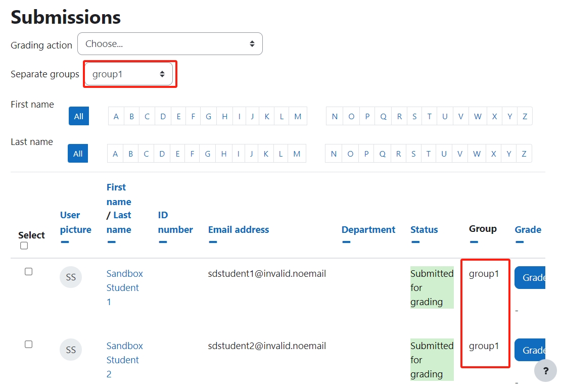This screenshot has width=562, height=392.
Task: Collapse the Status column
Action: (x=415, y=242)
